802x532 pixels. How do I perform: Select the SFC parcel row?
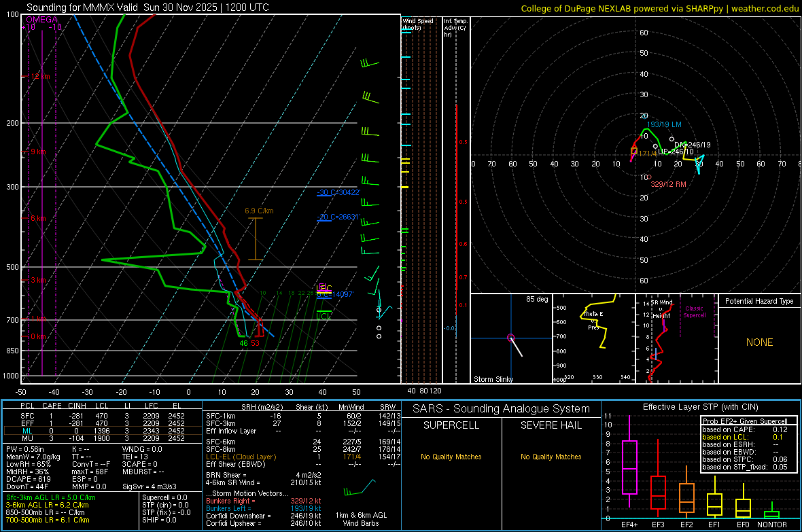[x=103, y=416]
